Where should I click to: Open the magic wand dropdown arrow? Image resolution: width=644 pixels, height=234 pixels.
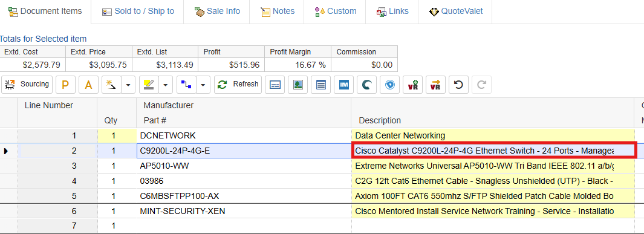point(129,85)
